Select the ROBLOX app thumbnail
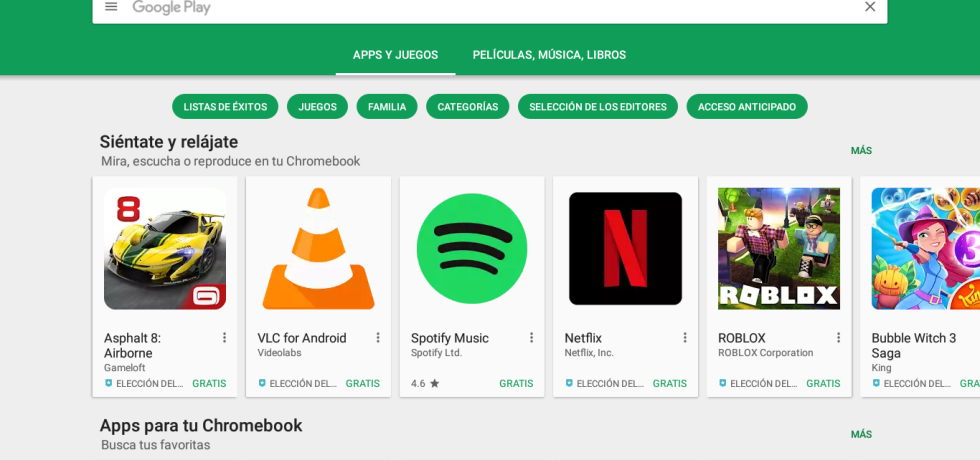This screenshot has height=460, width=980. 779,249
